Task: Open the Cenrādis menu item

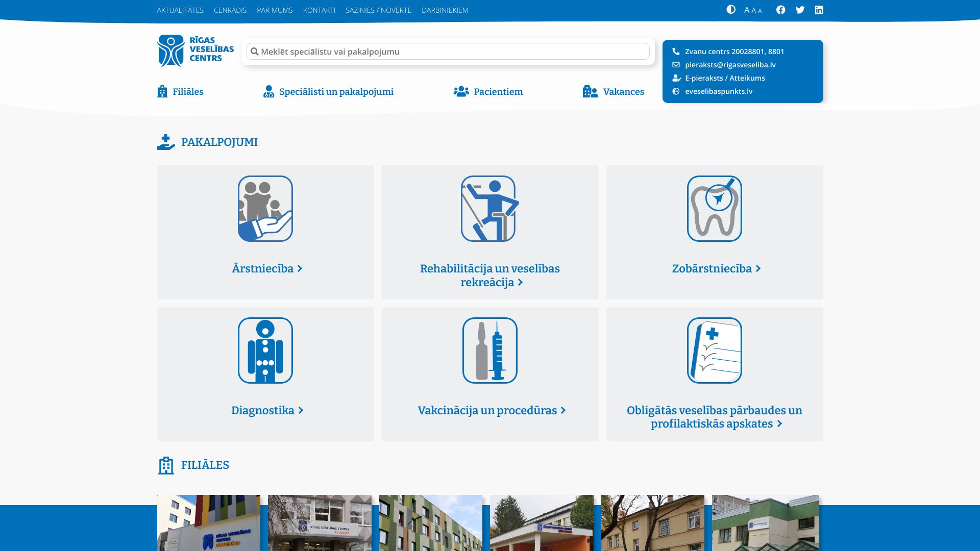Action: click(x=230, y=10)
